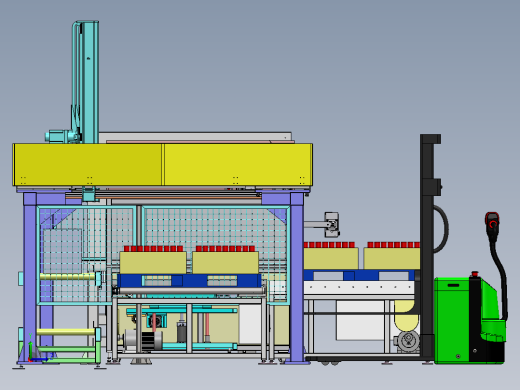Viewport: 520px width, 390px height.
Task: Click the right carton with red caps inside cell
Action: tap(225, 260)
